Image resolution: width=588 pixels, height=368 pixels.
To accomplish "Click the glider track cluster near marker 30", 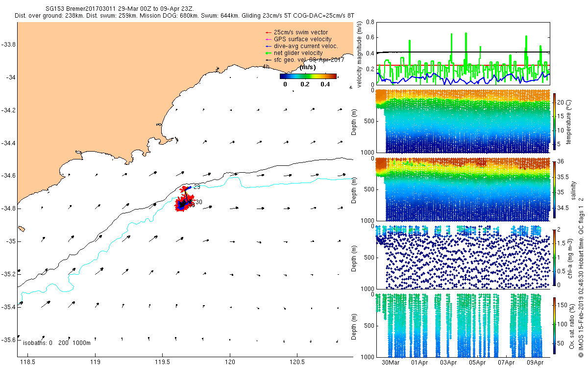I will (x=185, y=203).
